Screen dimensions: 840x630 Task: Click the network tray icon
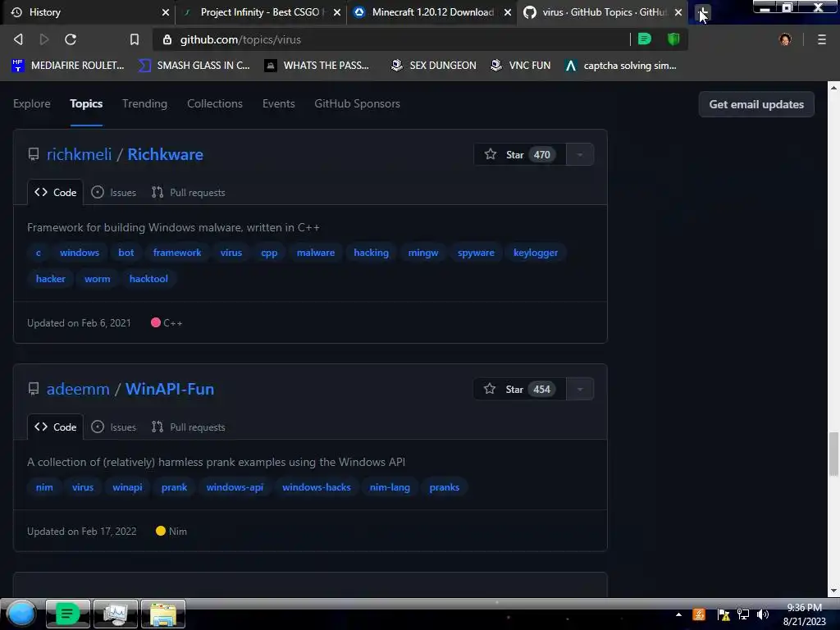[743, 614]
